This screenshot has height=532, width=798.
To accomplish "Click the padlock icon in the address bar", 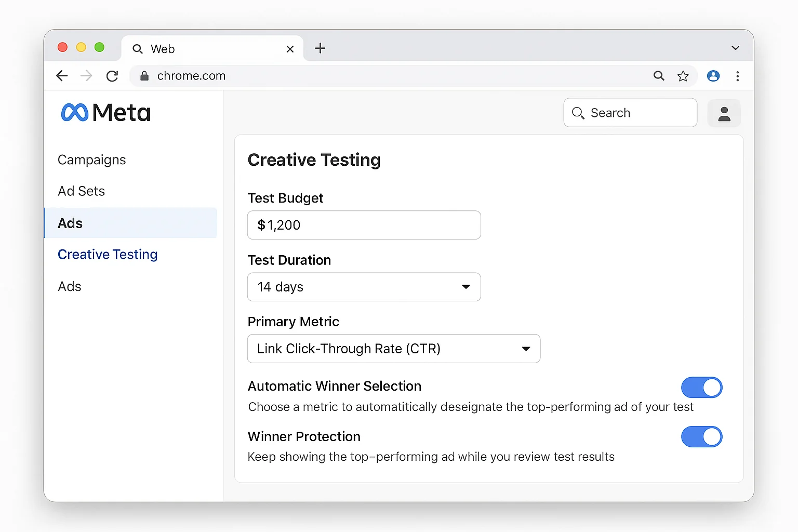I will [144, 76].
